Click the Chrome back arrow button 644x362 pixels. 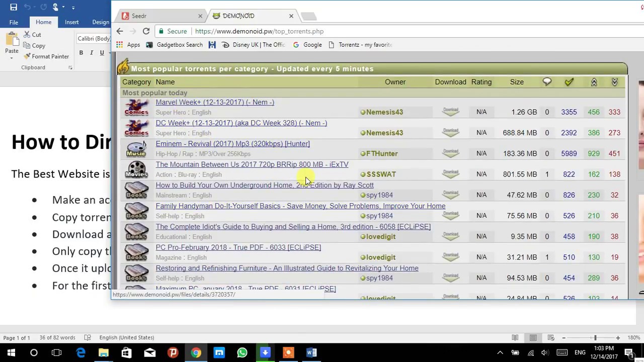(x=119, y=31)
